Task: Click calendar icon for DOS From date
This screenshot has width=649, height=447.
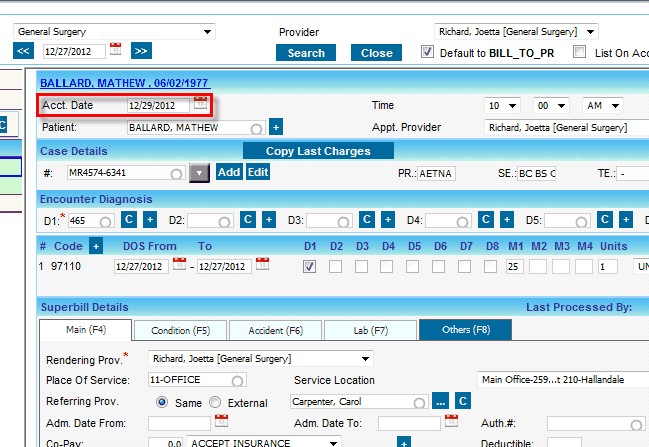Action: tap(180, 265)
